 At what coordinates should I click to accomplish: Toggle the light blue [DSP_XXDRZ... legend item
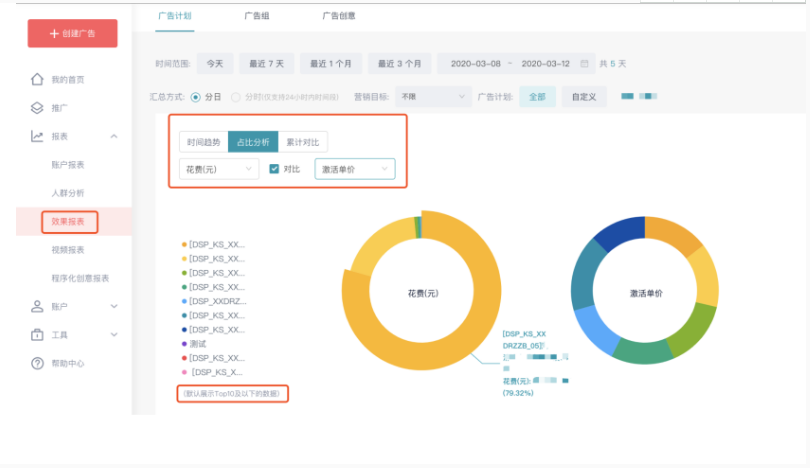click(214, 301)
